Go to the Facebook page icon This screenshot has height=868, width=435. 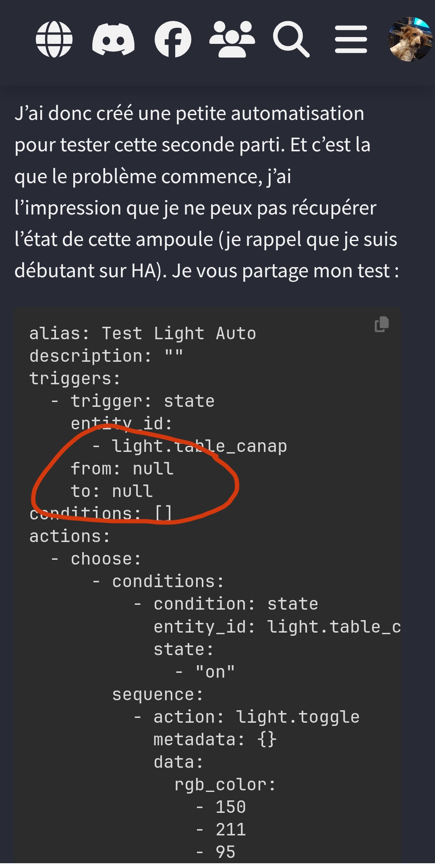tap(173, 39)
